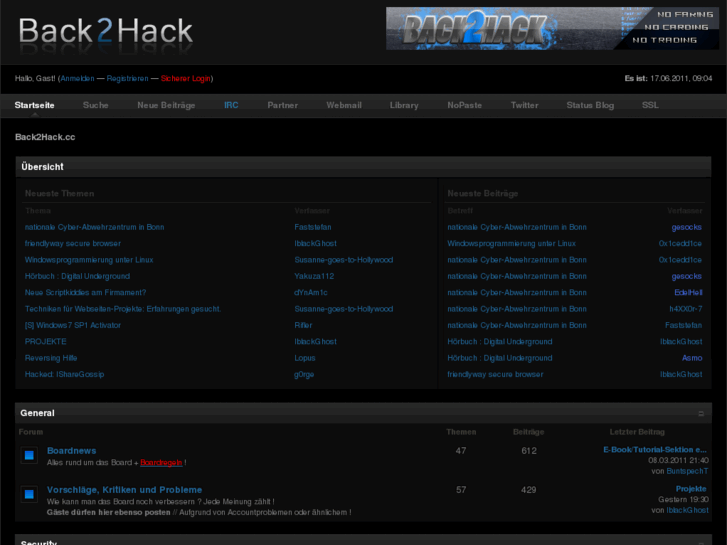Screen dimensions: 727x545
Task: View author Lopus profile
Action: (305, 358)
